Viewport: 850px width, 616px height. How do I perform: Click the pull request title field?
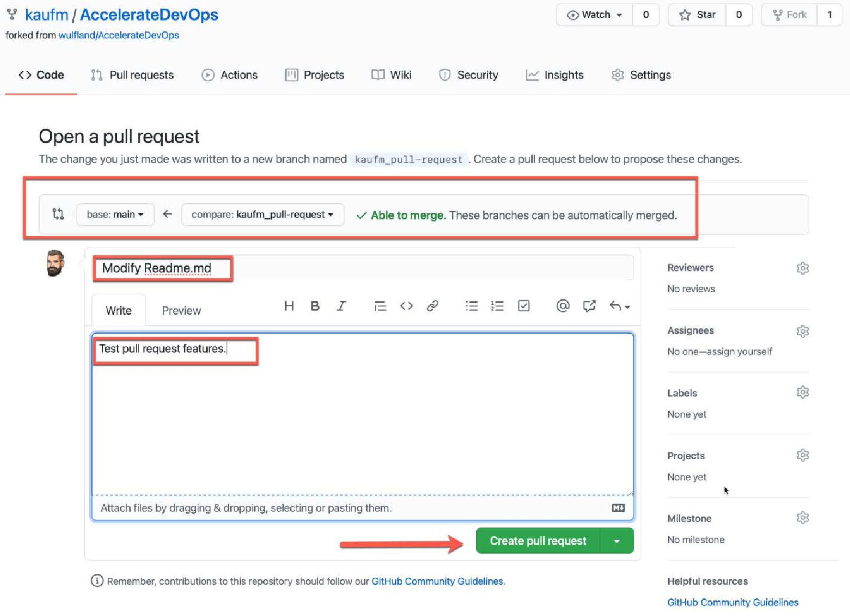pyautogui.click(x=364, y=268)
